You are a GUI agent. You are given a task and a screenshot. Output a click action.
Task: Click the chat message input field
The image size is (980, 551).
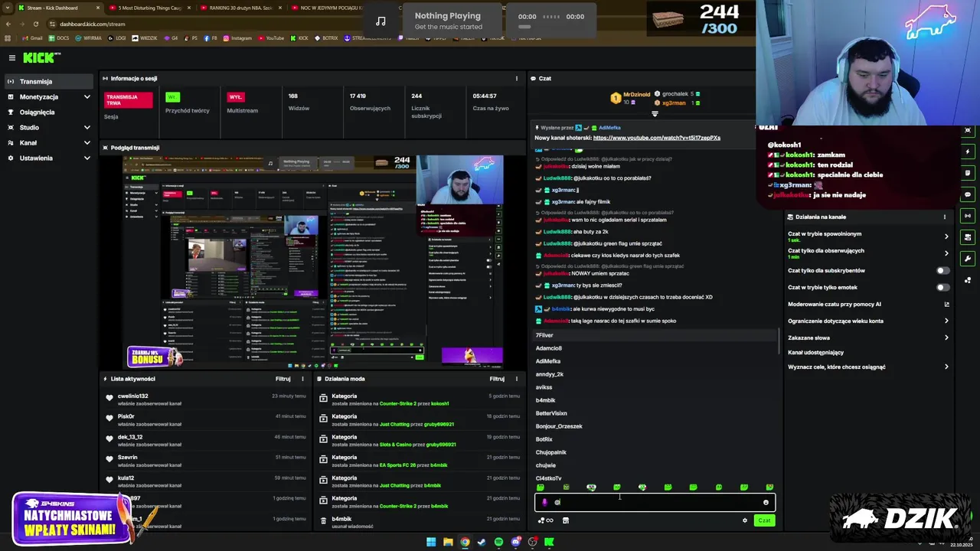coord(655,502)
